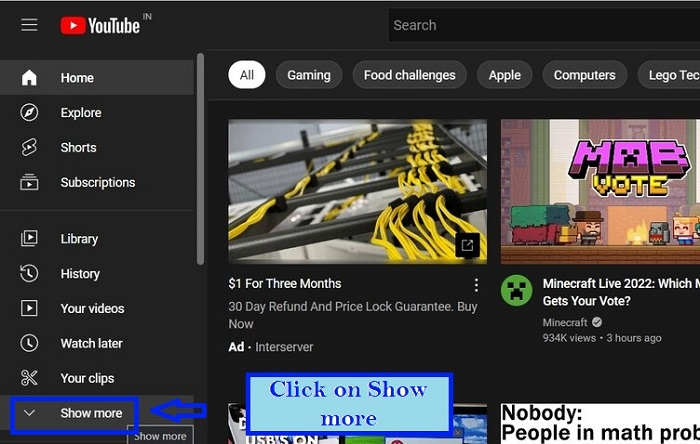Click the "934K views" text
This screenshot has width=700, height=444.
click(x=569, y=338)
